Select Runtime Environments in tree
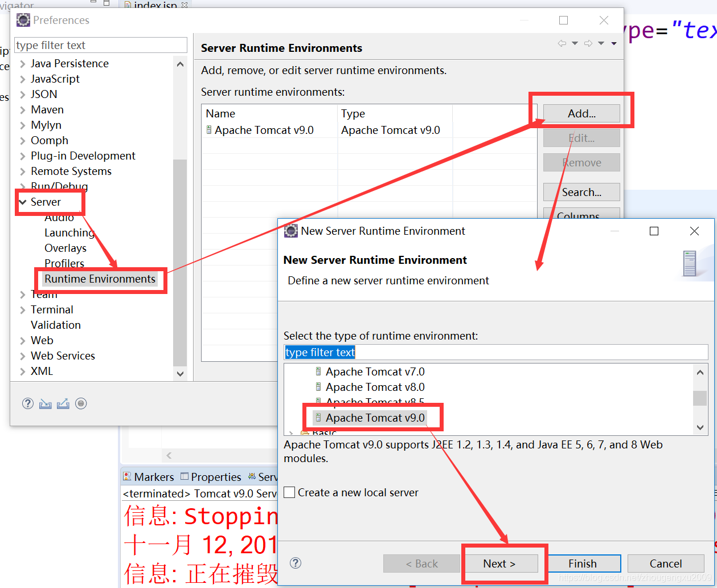 pos(100,279)
